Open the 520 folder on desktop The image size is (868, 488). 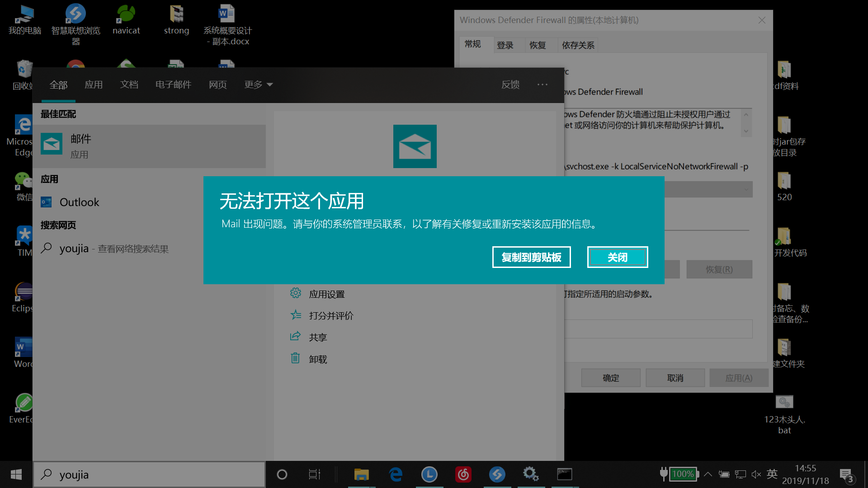pyautogui.click(x=784, y=187)
